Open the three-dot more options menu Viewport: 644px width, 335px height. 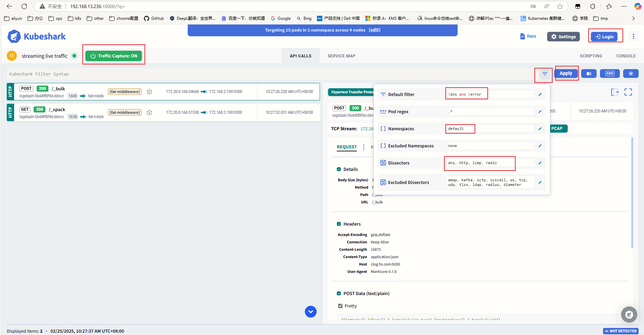click(633, 36)
